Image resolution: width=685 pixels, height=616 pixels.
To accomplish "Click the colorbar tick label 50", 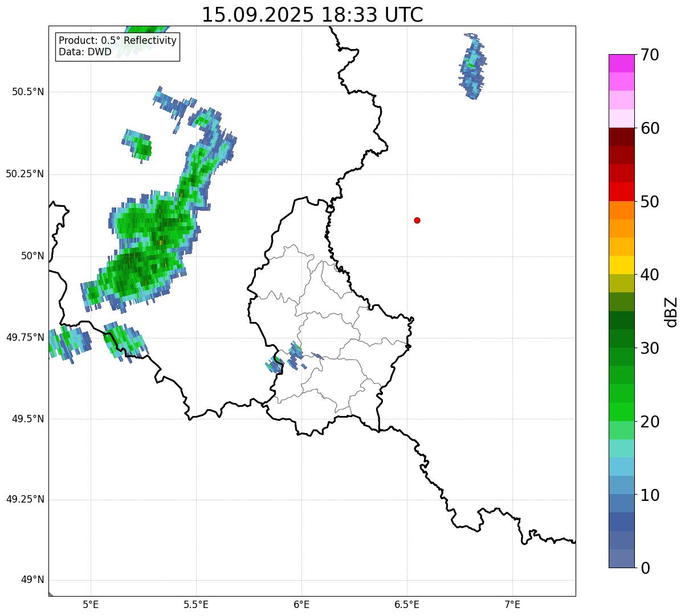I will point(650,202).
